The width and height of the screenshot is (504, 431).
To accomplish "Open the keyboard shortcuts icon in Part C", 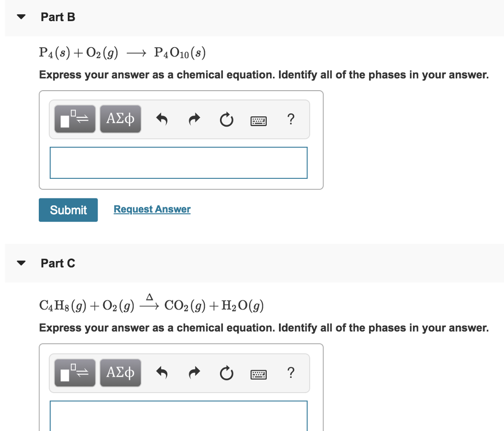I will coord(258,374).
